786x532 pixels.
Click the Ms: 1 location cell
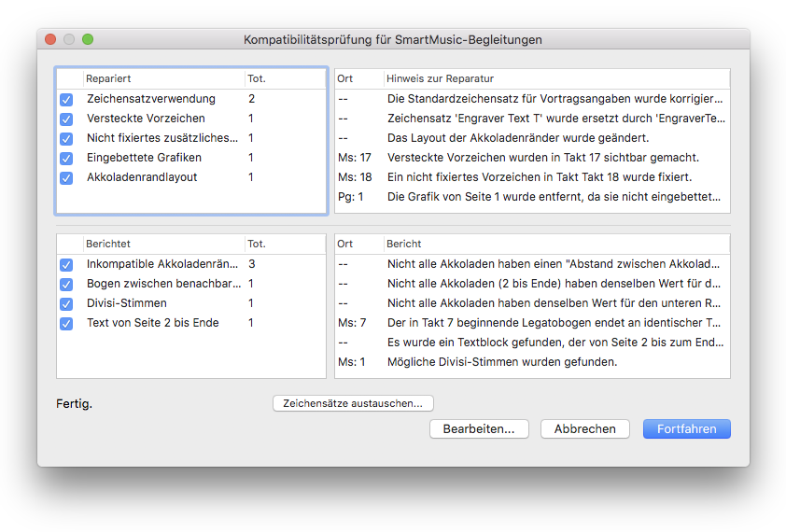(x=351, y=362)
